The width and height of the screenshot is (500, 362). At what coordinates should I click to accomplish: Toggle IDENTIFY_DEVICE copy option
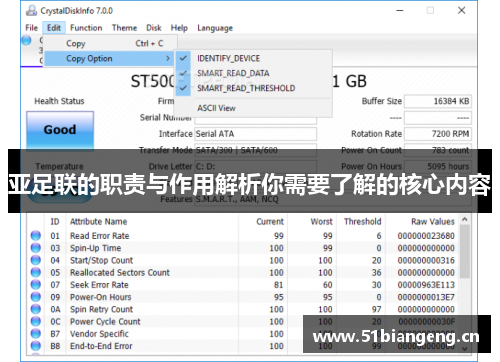(253, 58)
